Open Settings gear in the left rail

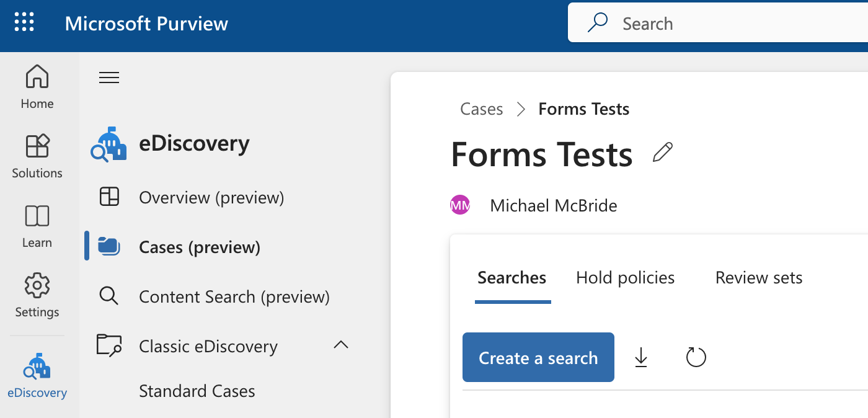[x=37, y=295]
